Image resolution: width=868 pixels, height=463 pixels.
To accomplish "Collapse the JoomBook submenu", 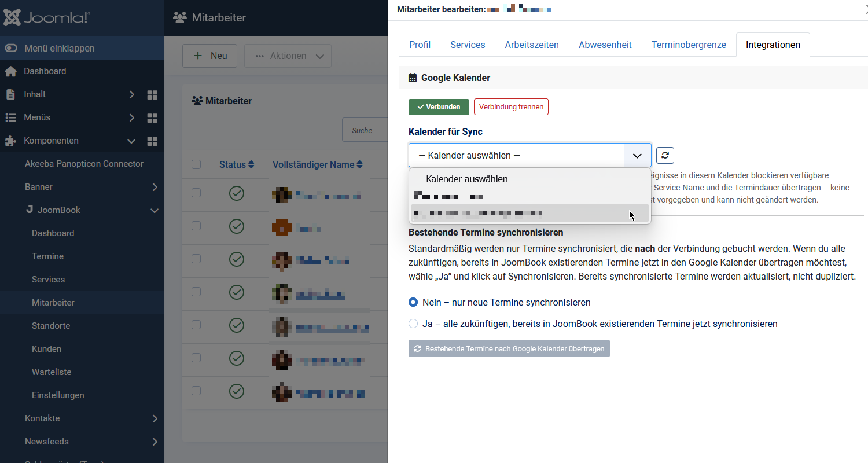I will click(x=155, y=210).
